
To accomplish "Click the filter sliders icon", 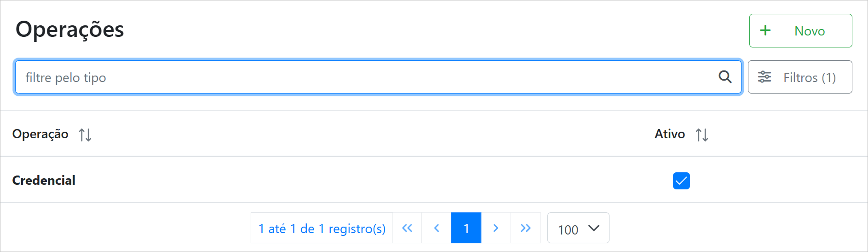I will (x=765, y=77).
